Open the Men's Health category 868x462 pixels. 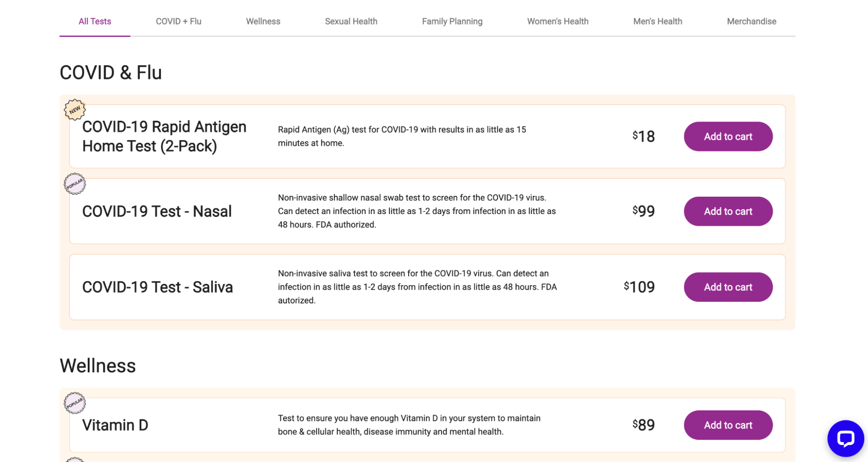pyautogui.click(x=657, y=21)
